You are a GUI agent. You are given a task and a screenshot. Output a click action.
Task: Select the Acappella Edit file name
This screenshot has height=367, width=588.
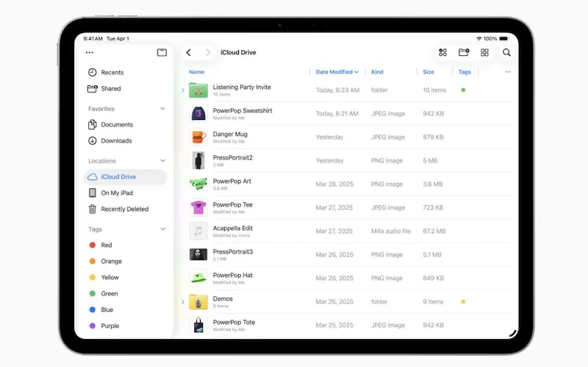pyautogui.click(x=232, y=228)
